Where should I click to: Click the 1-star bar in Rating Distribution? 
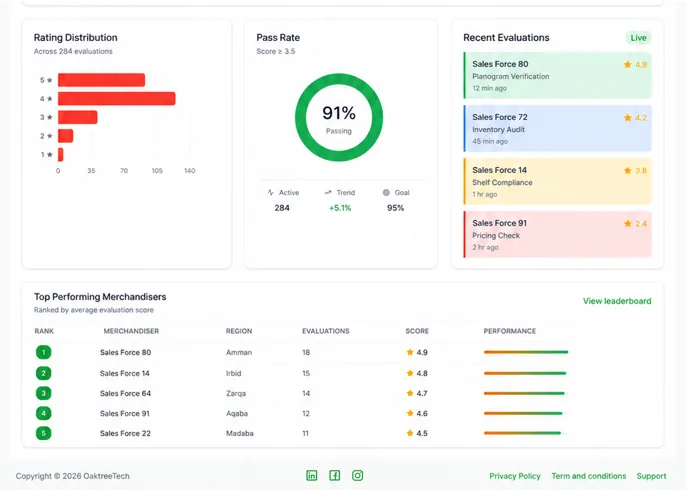(x=60, y=154)
